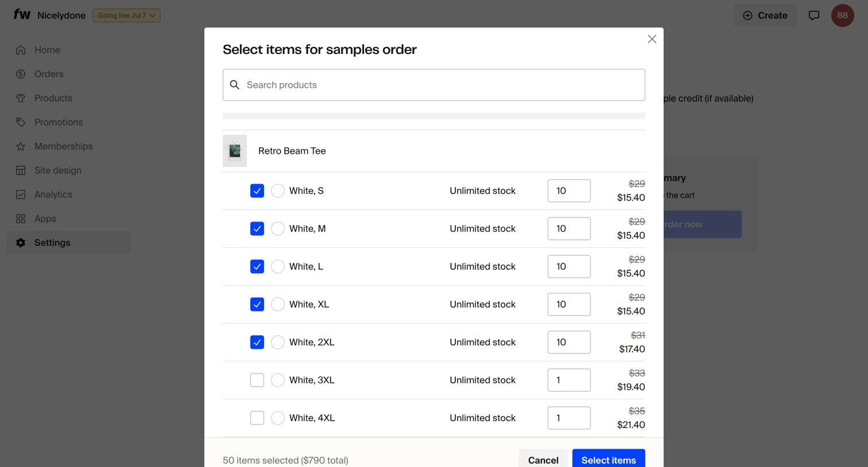Click the Create button in header
868x467 pixels.
click(x=765, y=15)
